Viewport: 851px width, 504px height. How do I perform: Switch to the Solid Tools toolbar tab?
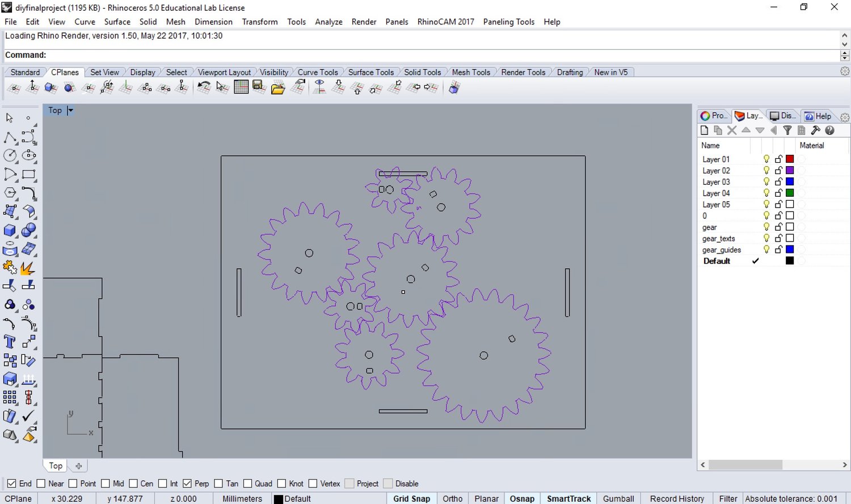pyautogui.click(x=423, y=72)
